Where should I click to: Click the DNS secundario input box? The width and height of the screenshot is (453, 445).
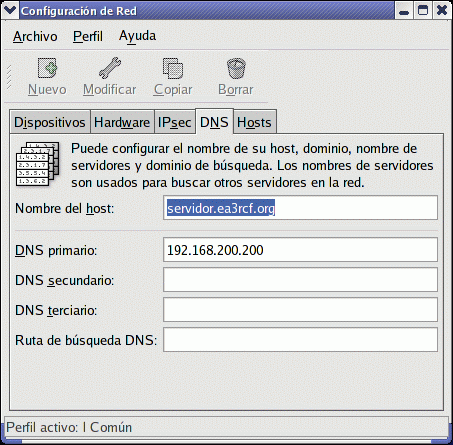click(300, 279)
